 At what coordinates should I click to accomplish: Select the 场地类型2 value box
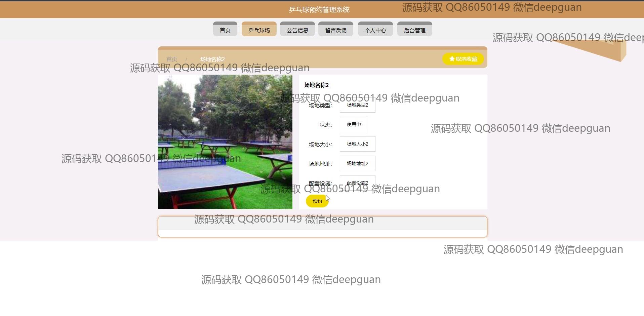[x=357, y=106]
